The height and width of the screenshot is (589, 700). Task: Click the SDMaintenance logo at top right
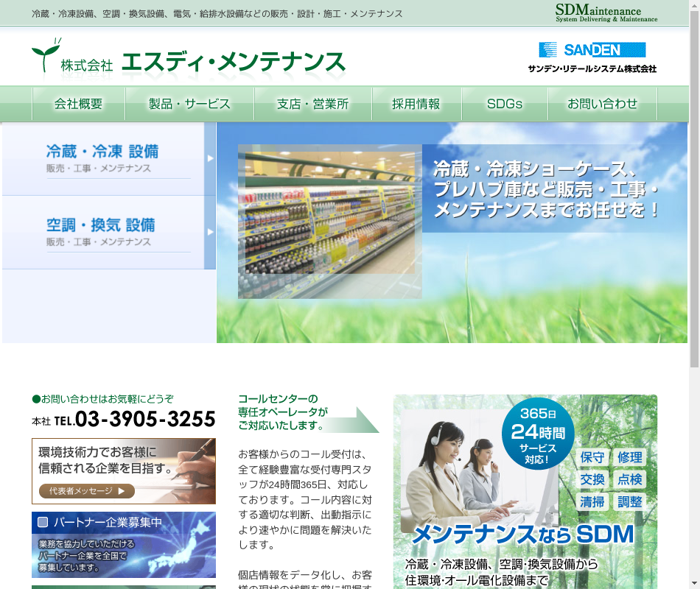coord(606,13)
